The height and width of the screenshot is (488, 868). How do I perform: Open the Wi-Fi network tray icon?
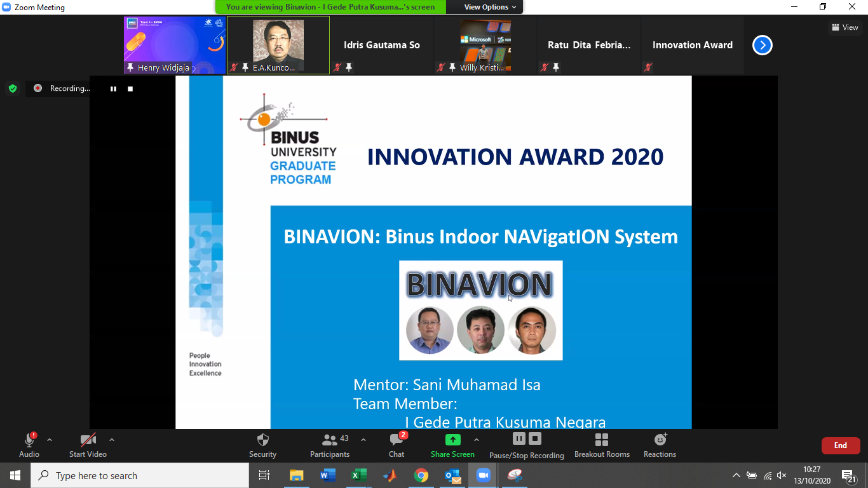point(768,475)
